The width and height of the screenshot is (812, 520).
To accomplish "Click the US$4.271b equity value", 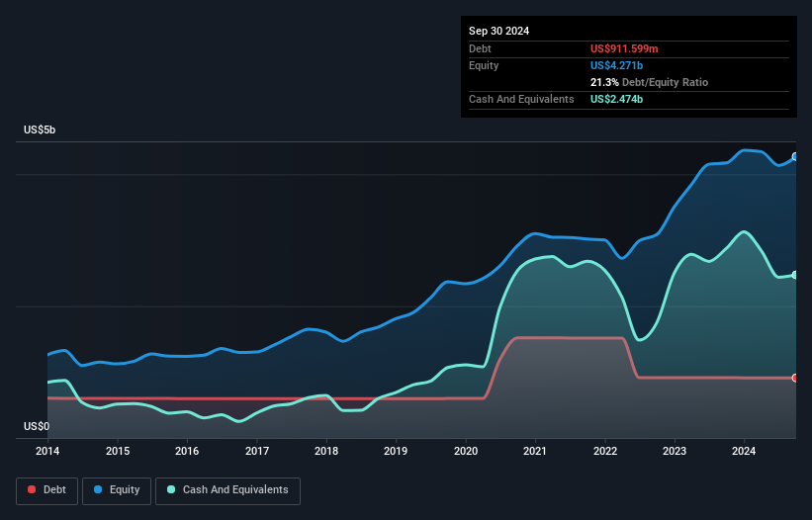I will click(x=616, y=65).
